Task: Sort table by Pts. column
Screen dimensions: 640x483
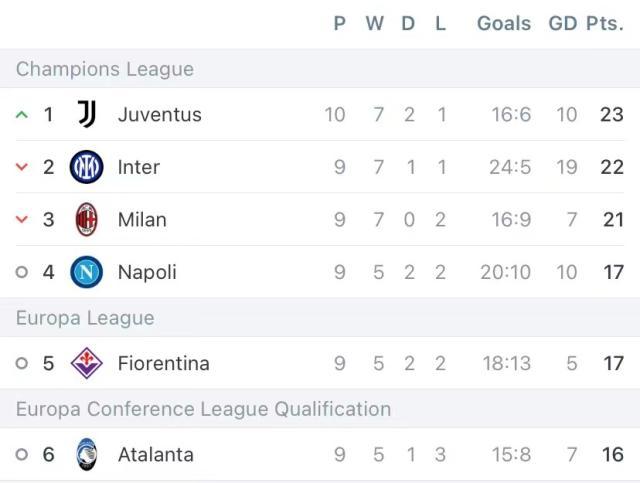Action: pos(605,23)
